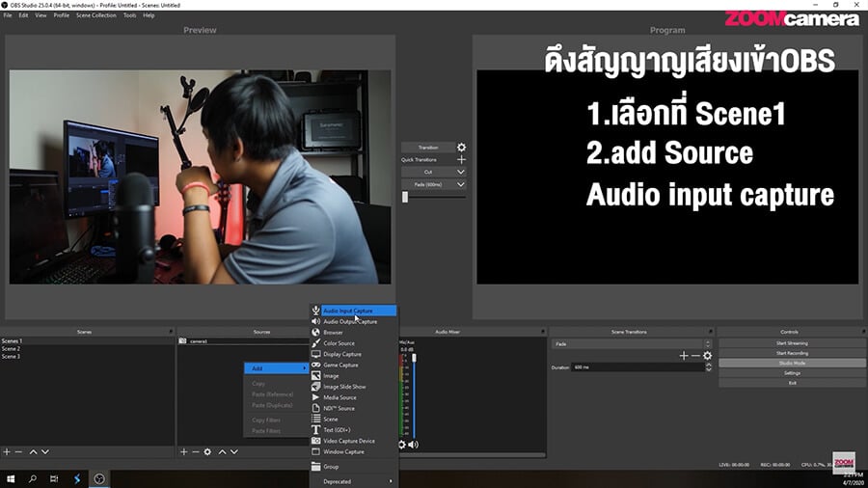Viewport: 868px width, 488px height.
Task: Click the Image source icon
Action: point(315,376)
